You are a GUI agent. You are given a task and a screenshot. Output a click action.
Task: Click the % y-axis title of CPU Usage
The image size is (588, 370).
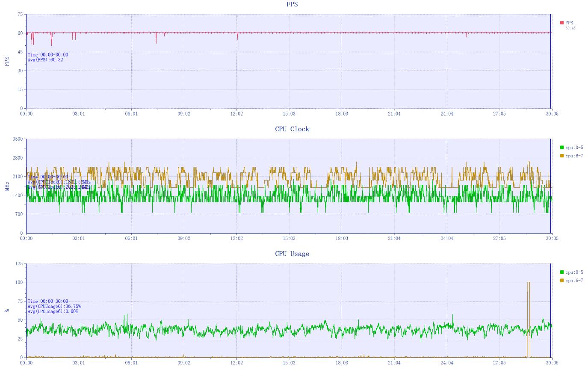(7, 311)
